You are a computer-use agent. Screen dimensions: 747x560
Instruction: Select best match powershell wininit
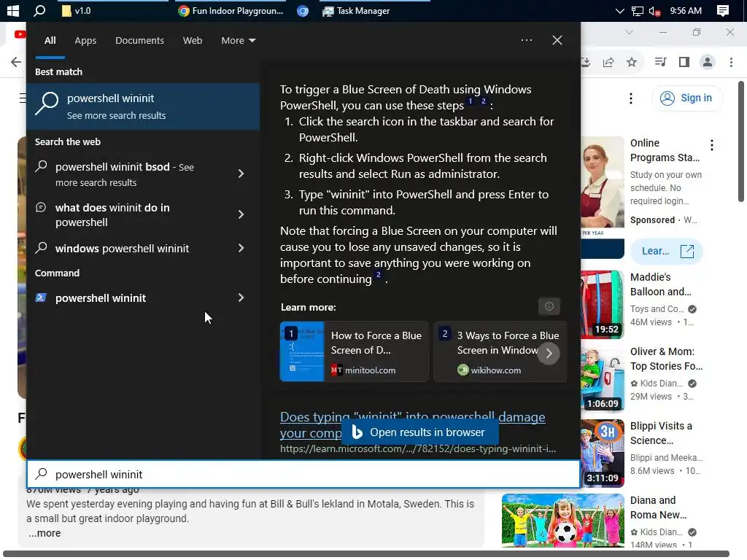[x=143, y=106]
